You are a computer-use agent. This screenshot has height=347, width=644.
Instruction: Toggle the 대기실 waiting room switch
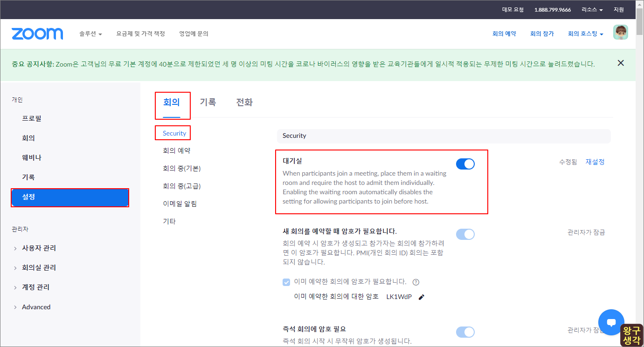tap(465, 163)
